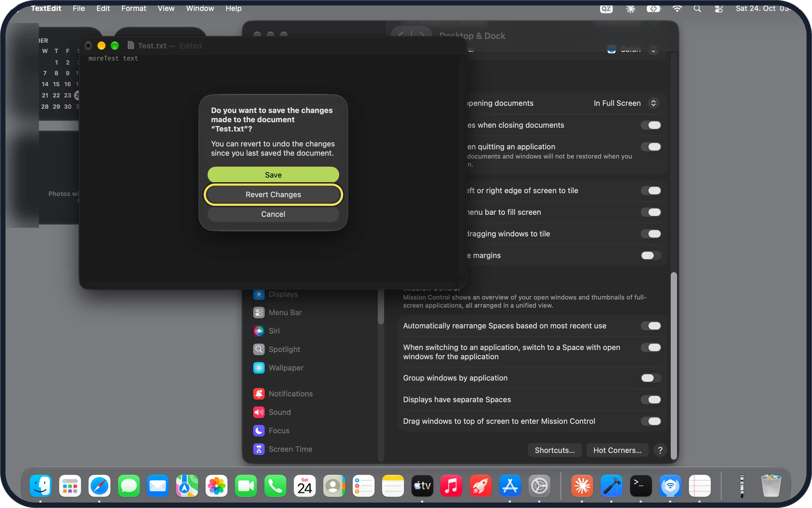Open the Window menu
This screenshot has height=508, width=812.
200,8
